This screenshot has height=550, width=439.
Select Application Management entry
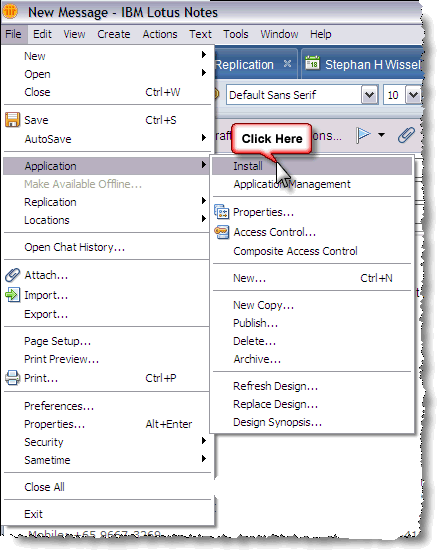coord(312,184)
